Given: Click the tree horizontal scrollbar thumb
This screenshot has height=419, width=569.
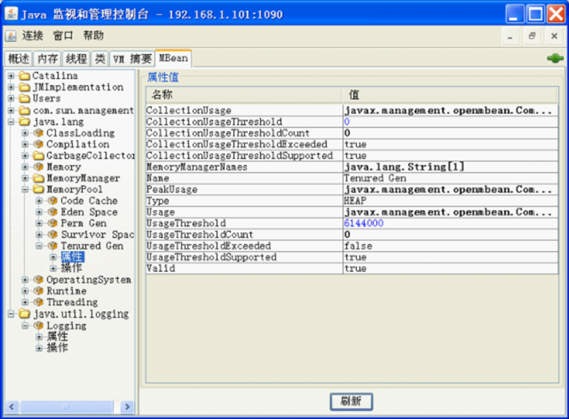Looking at the screenshot, I should pos(67,407).
